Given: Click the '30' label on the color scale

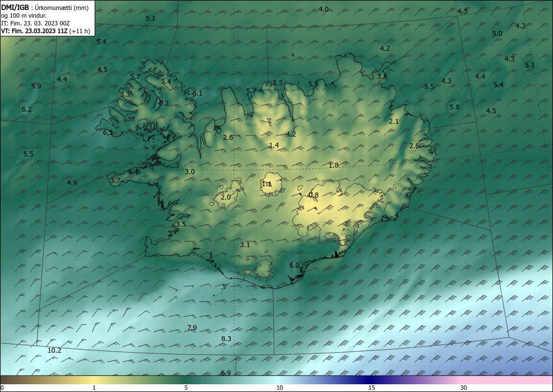Looking at the screenshot, I should pyautogui.click(x=464, y=388).
